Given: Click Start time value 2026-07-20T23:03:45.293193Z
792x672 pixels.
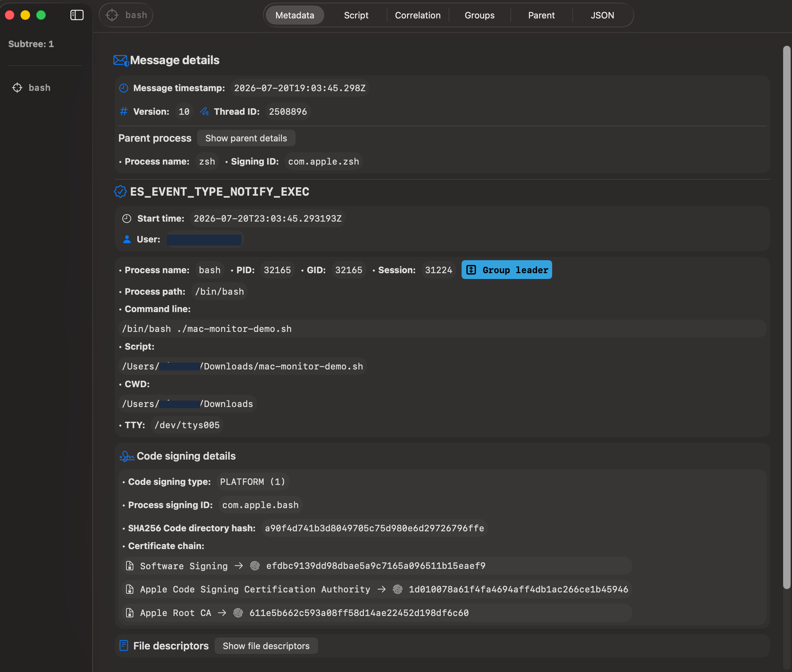Looking at the screenshot, I should coord(268,218).
